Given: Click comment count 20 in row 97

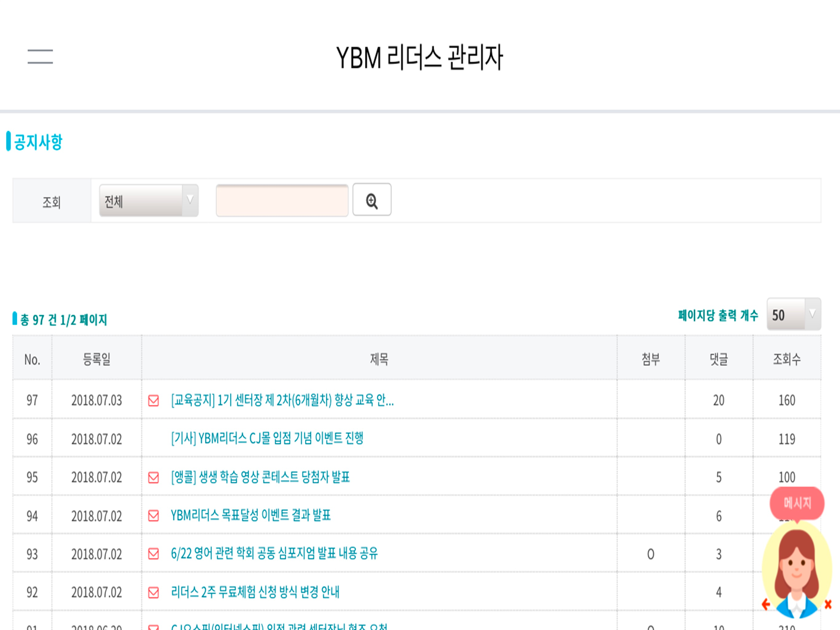Looking at the screenshot, I should coord(719,401).
